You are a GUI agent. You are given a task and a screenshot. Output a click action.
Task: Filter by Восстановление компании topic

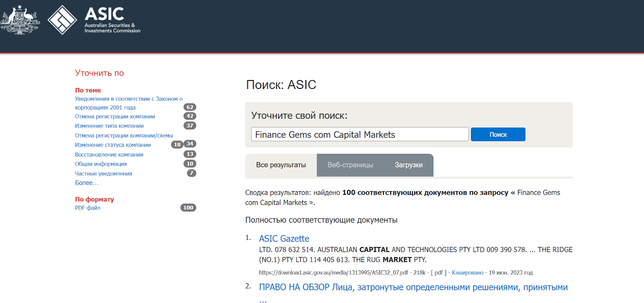click(109, 155)
